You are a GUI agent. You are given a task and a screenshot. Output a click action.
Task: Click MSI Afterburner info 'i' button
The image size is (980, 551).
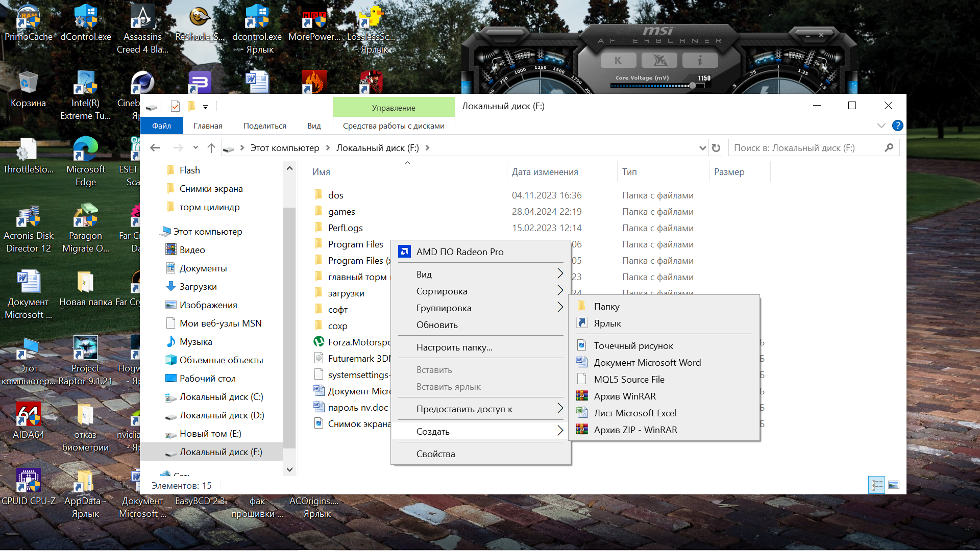pyautogui.click(x=700, y=60)
